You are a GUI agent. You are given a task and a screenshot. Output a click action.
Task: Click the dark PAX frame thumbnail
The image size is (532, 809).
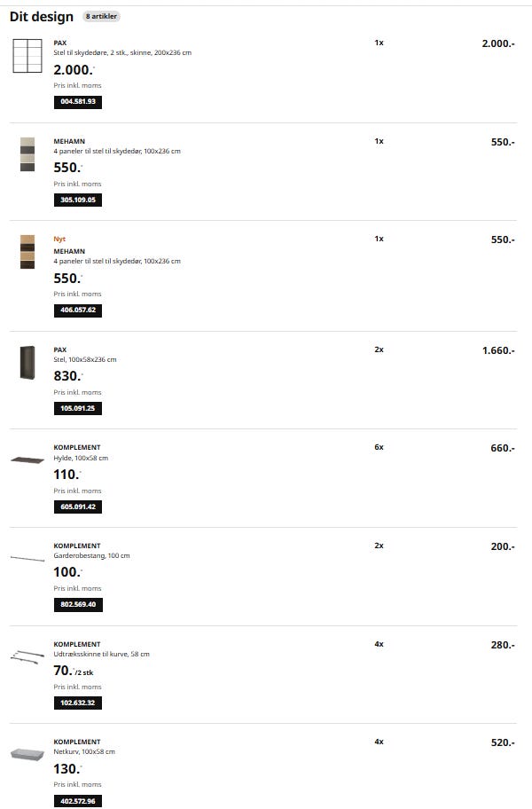pyautogui.click(x=27, y=364)
